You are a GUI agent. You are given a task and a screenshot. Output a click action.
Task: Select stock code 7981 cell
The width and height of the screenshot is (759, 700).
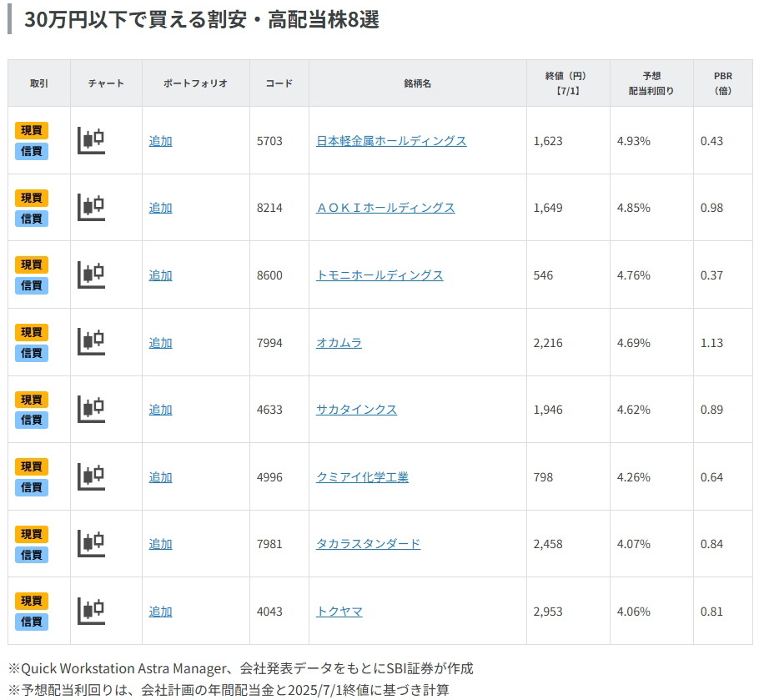pyautogui.click(x=279, y=544)
